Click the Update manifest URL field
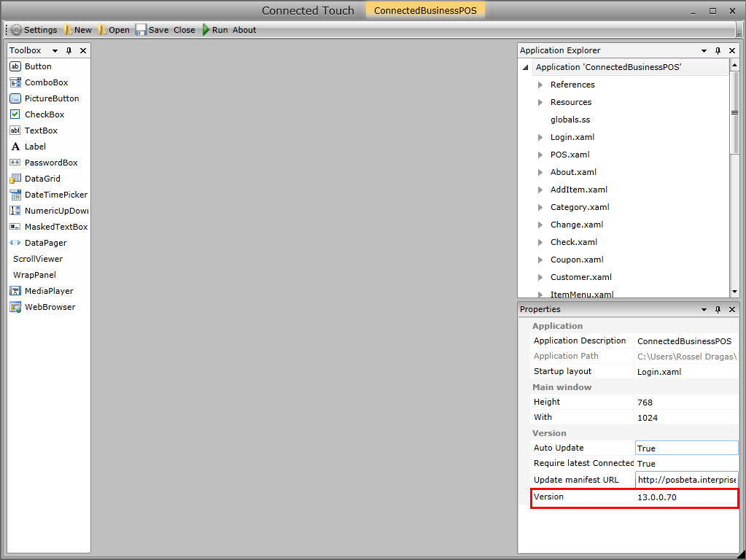The width and height of the screenshot is (746, 560). pos(685,480)
